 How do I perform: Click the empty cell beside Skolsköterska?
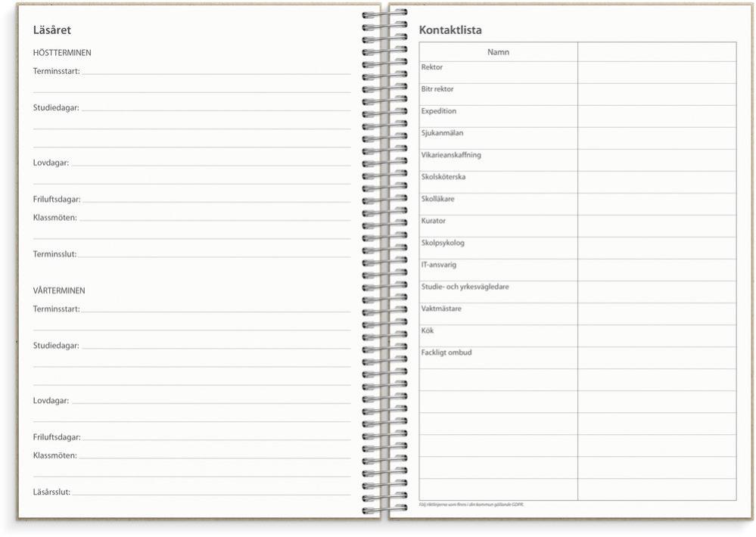tap(657, 182)
